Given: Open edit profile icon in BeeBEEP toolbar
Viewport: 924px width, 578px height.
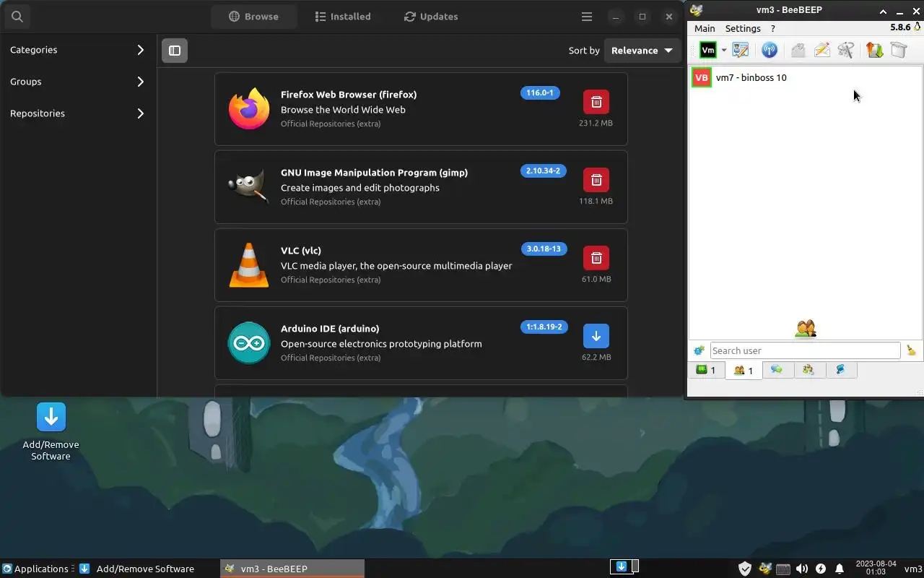Looking at the screenshot, I should [741, 50].
